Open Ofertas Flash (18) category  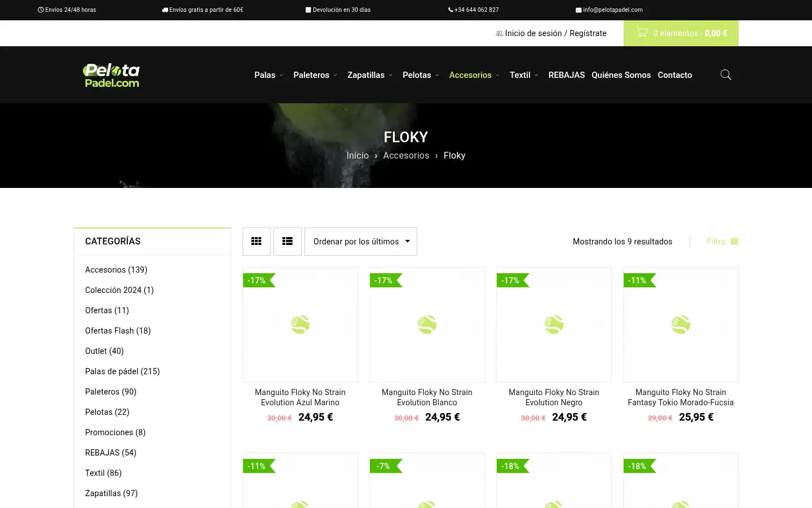click(x=118, y=331)
